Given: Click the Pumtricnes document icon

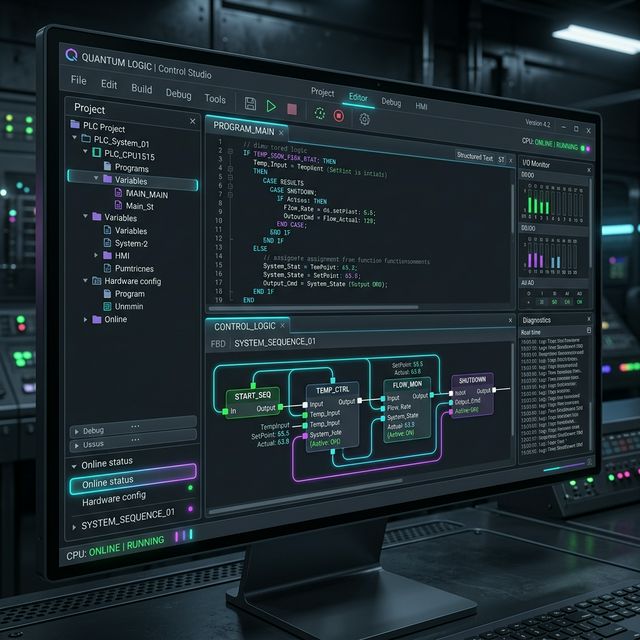Looking at the screenshot, I should [107, 268].
